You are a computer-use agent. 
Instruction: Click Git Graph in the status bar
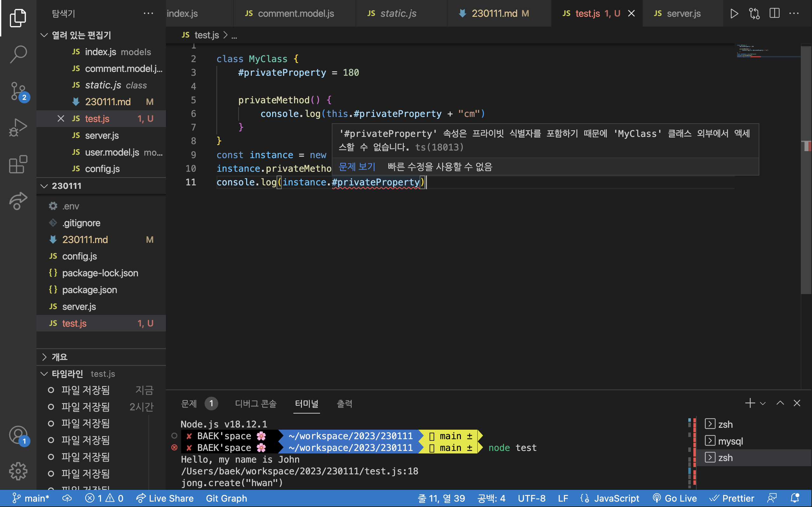pos(226,498)
